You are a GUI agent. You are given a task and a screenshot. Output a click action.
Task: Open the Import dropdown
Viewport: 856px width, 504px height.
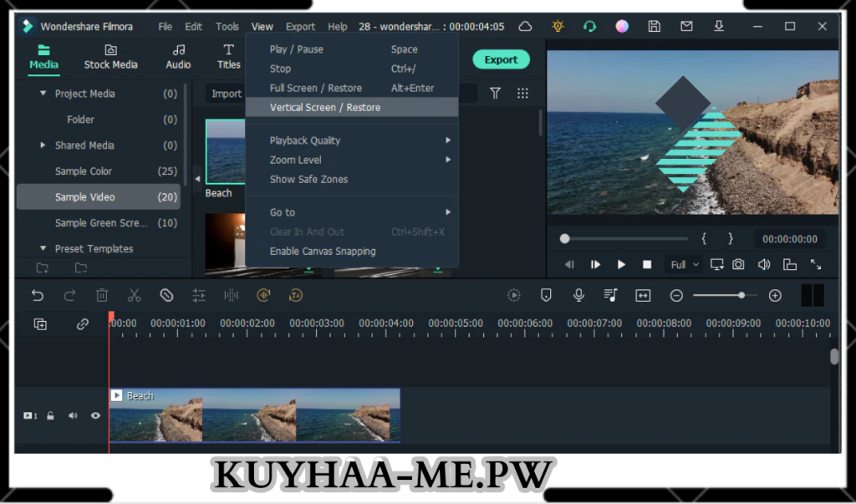(227, 94)
